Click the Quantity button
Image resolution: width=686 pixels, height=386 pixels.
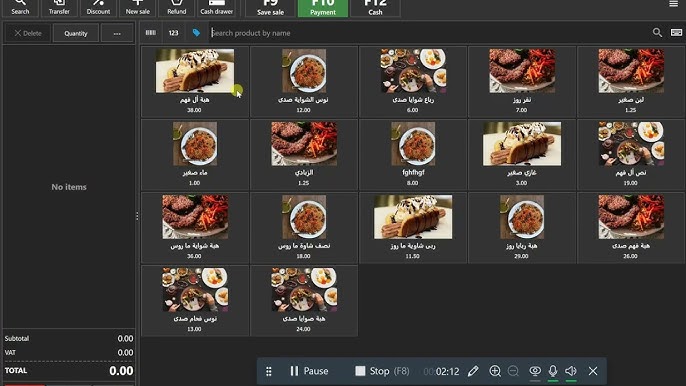(76, 33)
